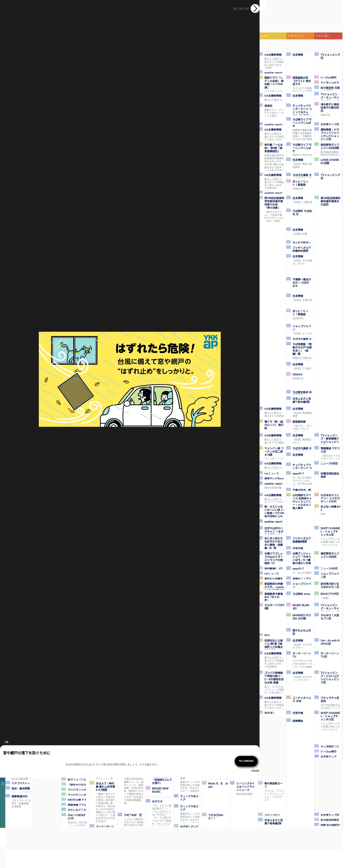Viewport: 343px width, 868px height.
Task: Open 時代劇「一心太助」第4話 listing
Action: [x=274, y=148]
